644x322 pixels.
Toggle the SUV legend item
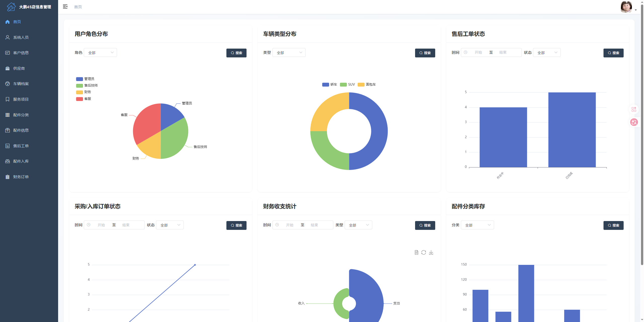347,85
